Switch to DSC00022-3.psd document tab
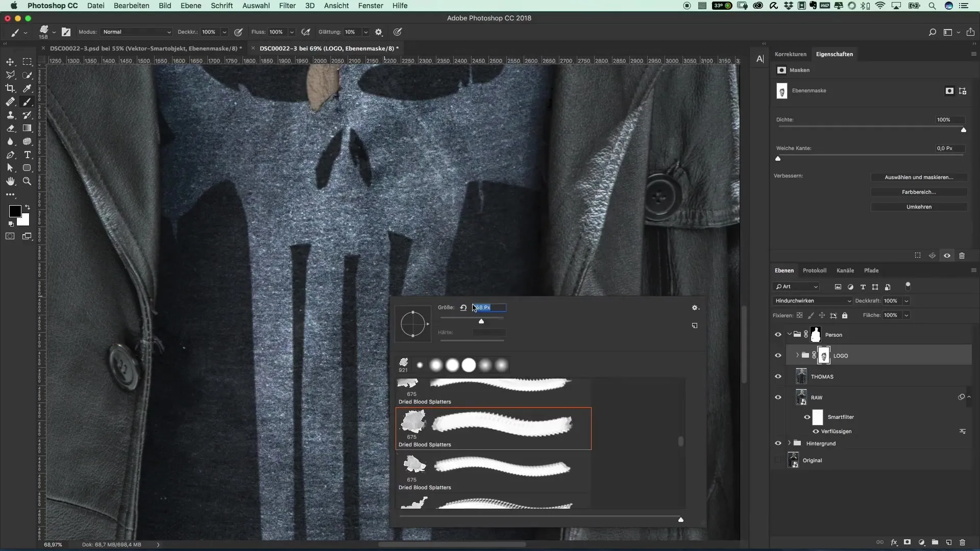This screenshot has height=551, width=980. click(146, 48)
